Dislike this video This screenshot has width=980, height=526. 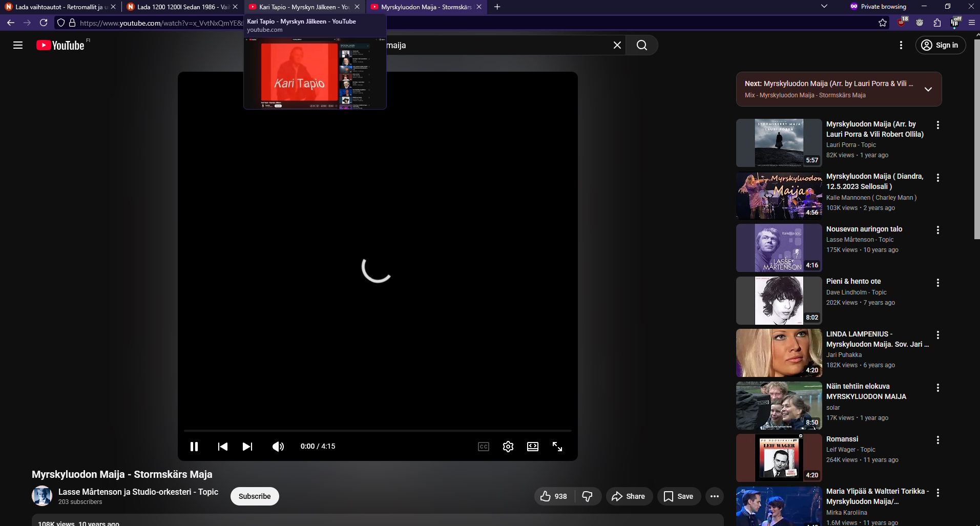[588, 496]
